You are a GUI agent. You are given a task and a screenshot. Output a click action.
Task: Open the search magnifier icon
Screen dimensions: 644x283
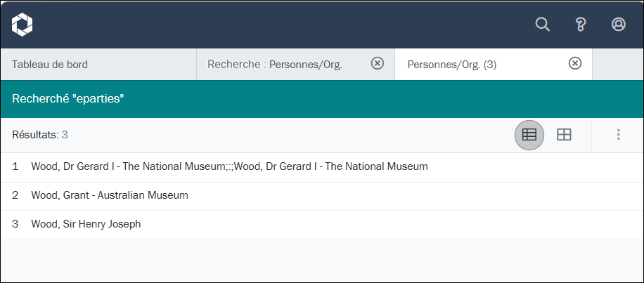[543, 24]
